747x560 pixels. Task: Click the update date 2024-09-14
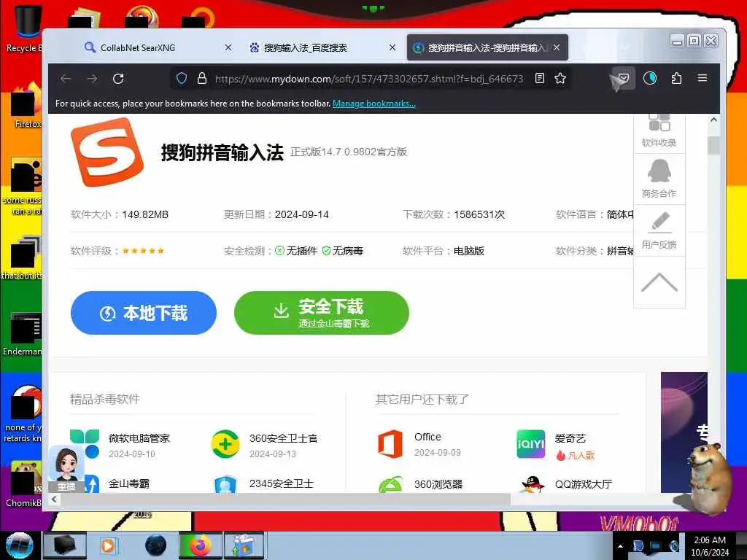[x=301, y=215]
